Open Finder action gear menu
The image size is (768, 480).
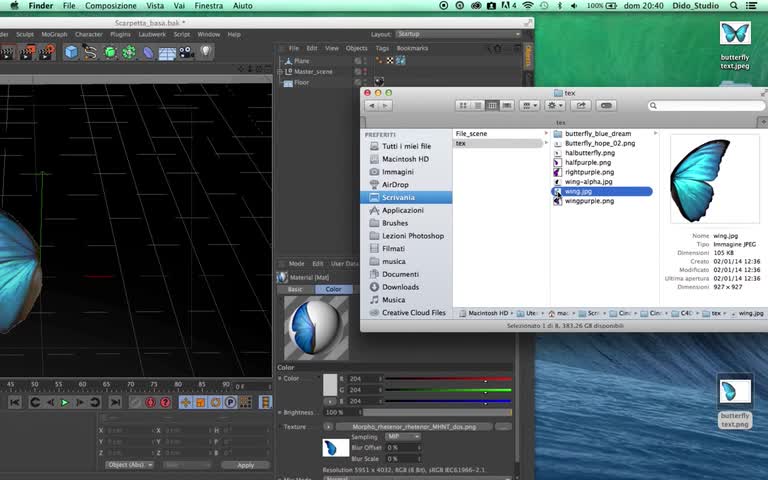(554, 105)
